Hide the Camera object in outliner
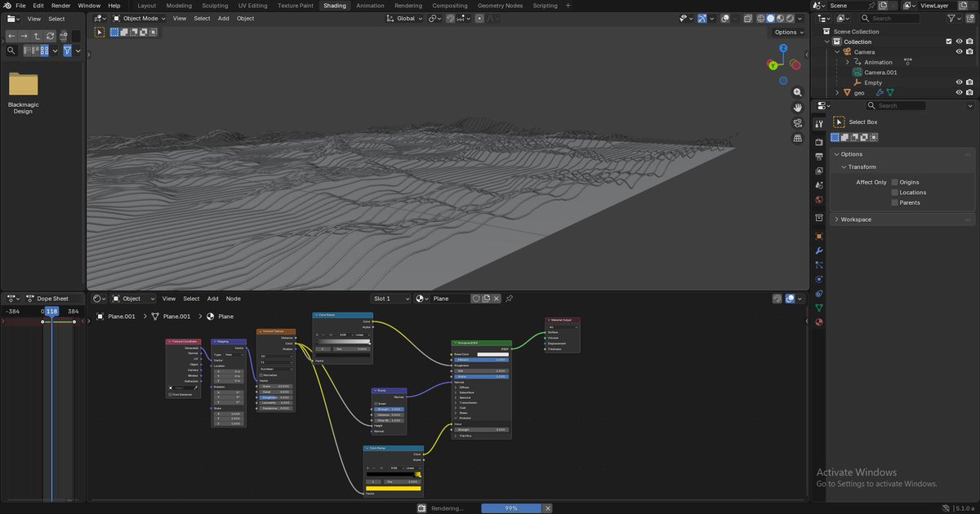This screenshot has height=514, width=980. [959, 52]
